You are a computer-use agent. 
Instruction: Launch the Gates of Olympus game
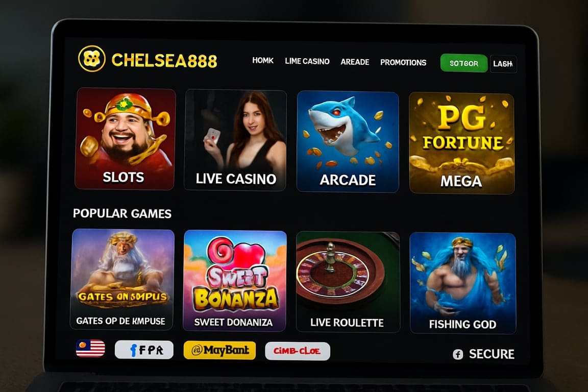click(122, 280)
